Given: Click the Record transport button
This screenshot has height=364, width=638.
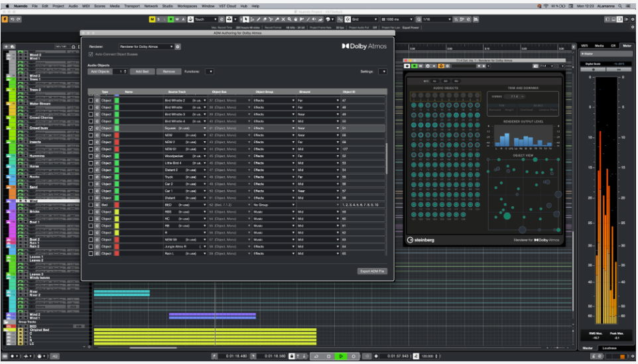Looking at the screenshot, I should pyautogui.click(x=353, y=356).
